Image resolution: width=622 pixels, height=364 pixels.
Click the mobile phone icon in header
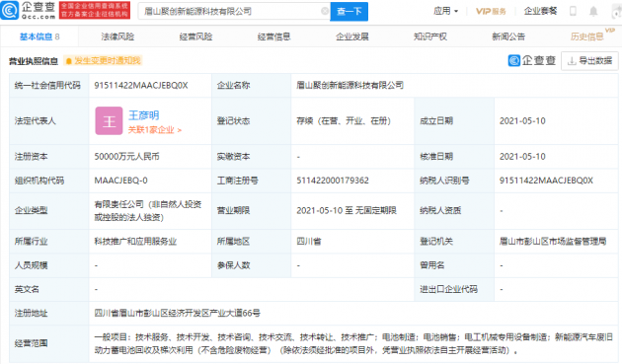[573, 11]
